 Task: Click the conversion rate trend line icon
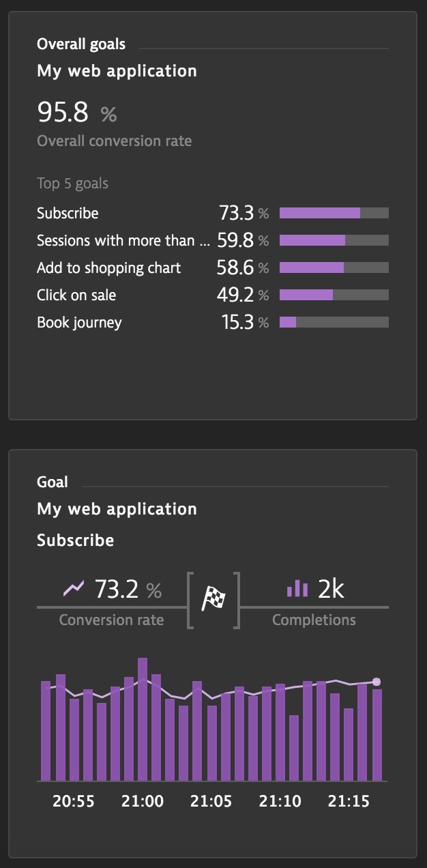(x=74, y=588)
